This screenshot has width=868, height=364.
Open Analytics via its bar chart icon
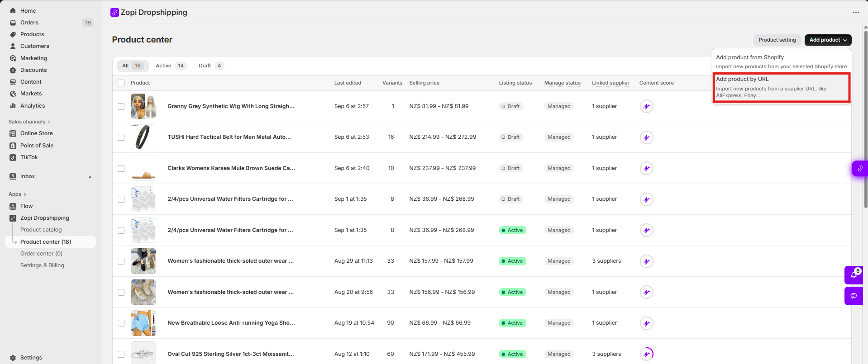click(x=13, y=106)
